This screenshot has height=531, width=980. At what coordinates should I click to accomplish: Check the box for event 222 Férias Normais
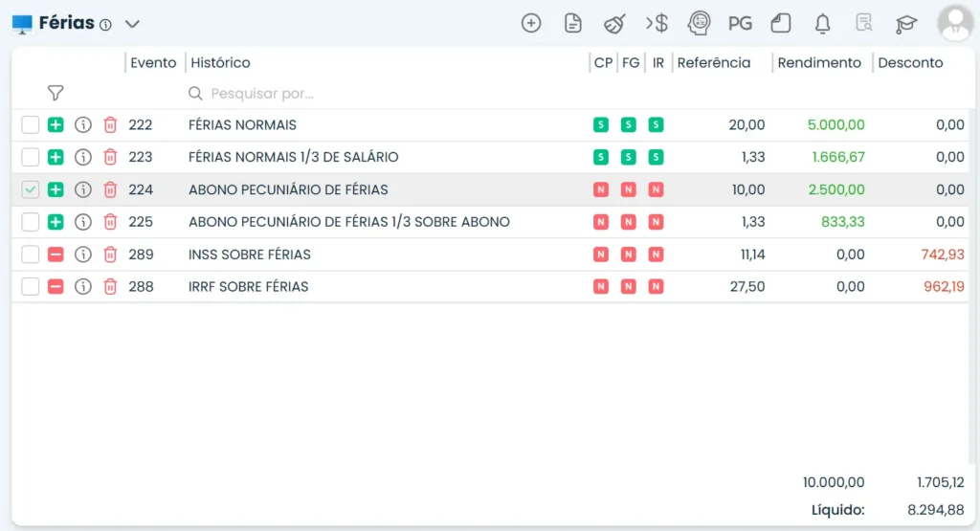tap(30, 125)
